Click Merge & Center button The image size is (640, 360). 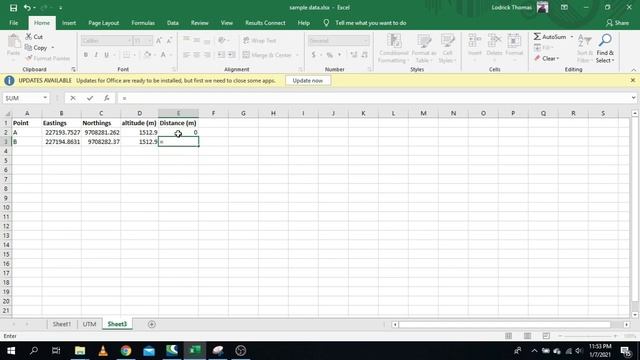268,55
